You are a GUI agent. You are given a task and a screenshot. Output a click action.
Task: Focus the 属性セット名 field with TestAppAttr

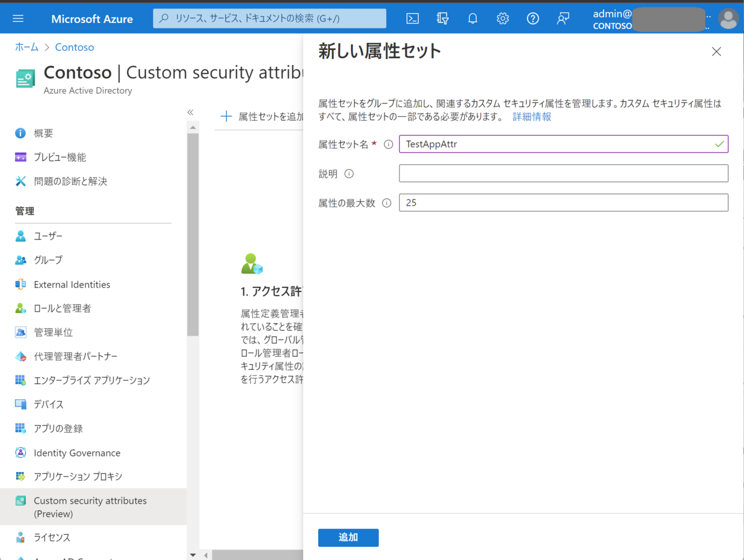tap(564, 144)
